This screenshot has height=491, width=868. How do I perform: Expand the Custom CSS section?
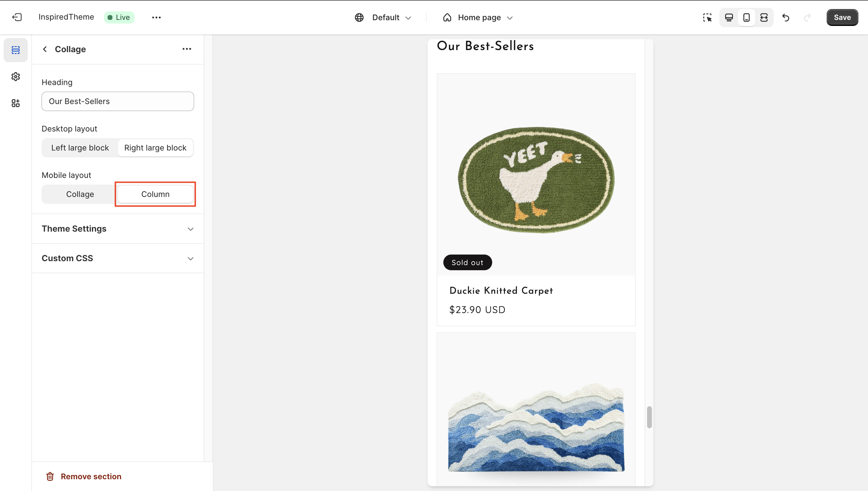(117, 258)
